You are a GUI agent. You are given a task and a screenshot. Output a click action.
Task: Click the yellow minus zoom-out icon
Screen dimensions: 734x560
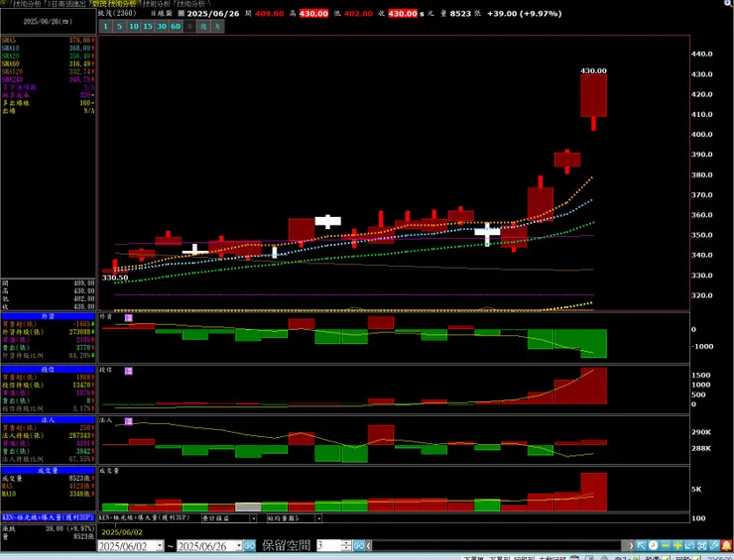(x=666, y=545)
